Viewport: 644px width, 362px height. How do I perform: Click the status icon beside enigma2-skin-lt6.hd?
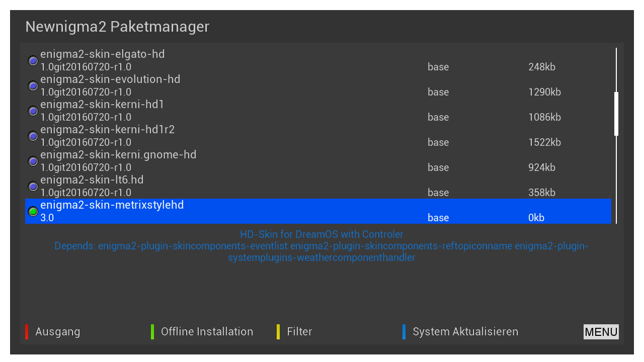coord(33,187)
